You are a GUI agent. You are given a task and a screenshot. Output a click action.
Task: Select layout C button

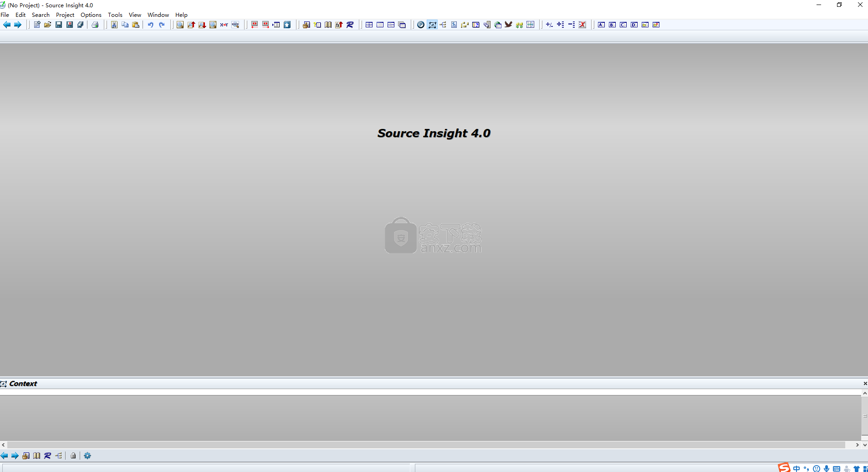(x=623, y=25)
